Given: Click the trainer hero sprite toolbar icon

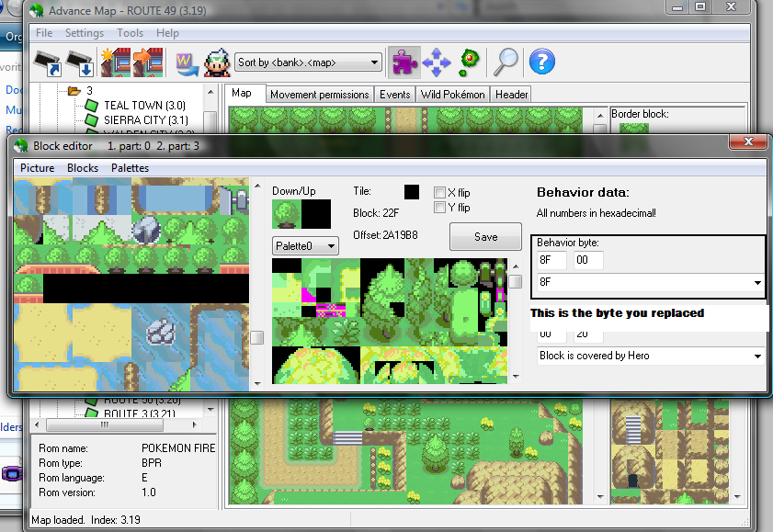Looking at the screenshot, I should 217,62.
